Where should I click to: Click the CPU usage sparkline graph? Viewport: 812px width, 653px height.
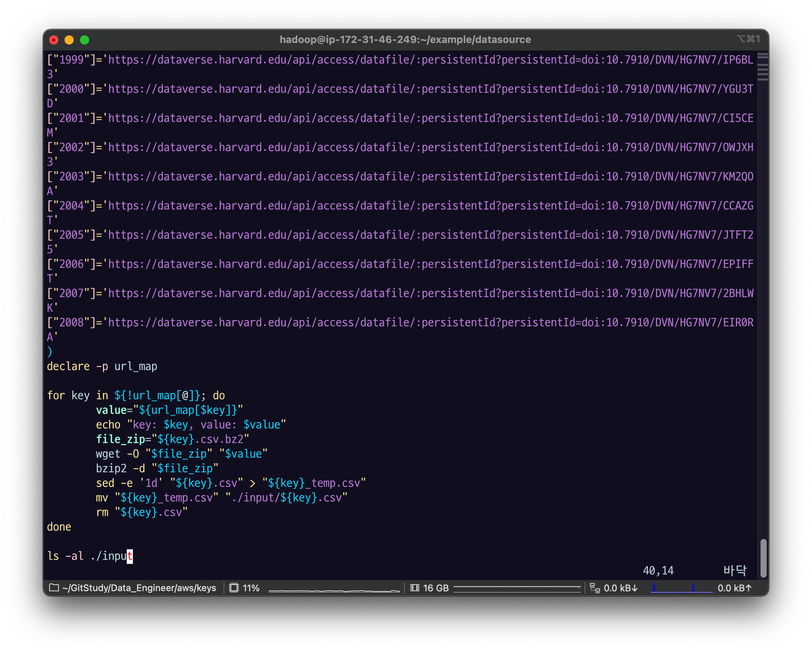pyautogui.click(x=334, y=590)
